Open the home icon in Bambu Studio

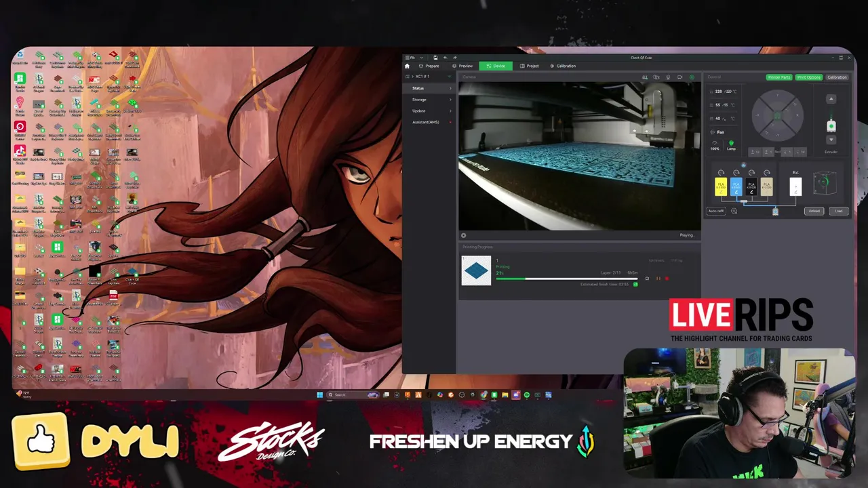tap(407, 66)
